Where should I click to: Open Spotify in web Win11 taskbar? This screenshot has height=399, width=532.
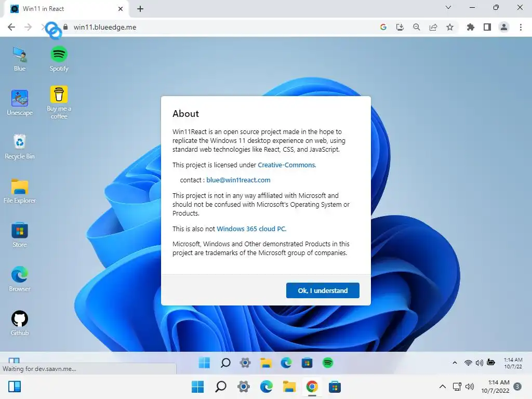tap(328, 363)
